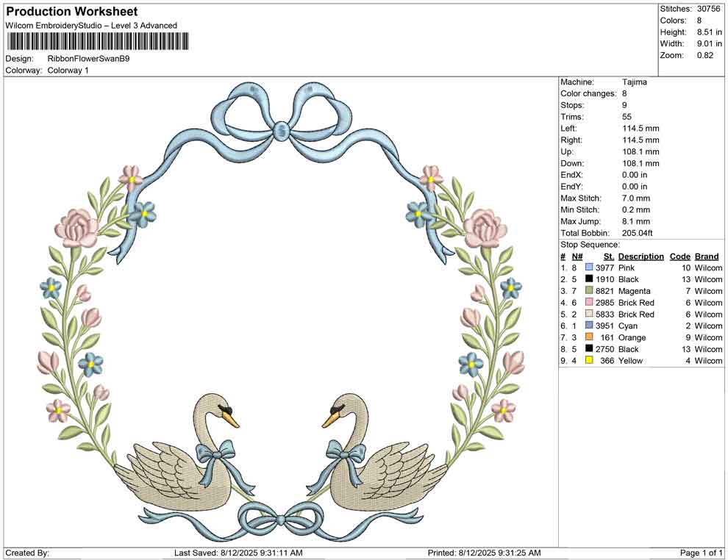Click the Stitches value '30756'

point(708,9)
